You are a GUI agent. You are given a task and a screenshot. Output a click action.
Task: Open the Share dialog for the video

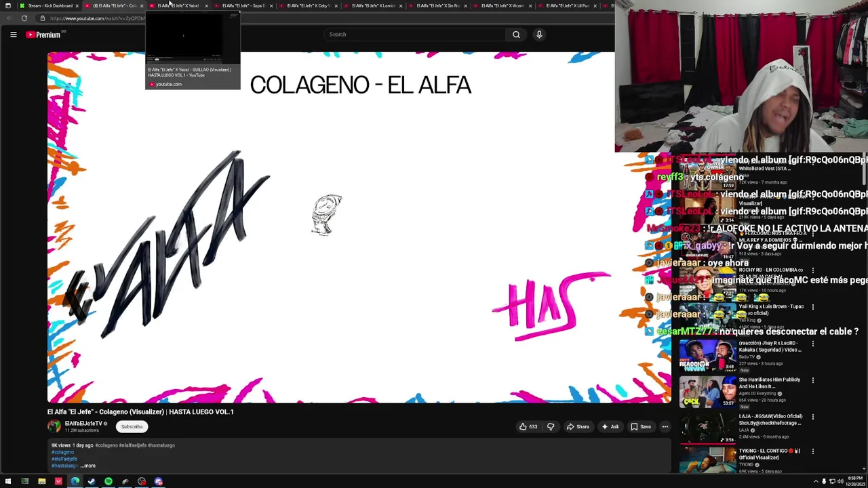[578, 427]
